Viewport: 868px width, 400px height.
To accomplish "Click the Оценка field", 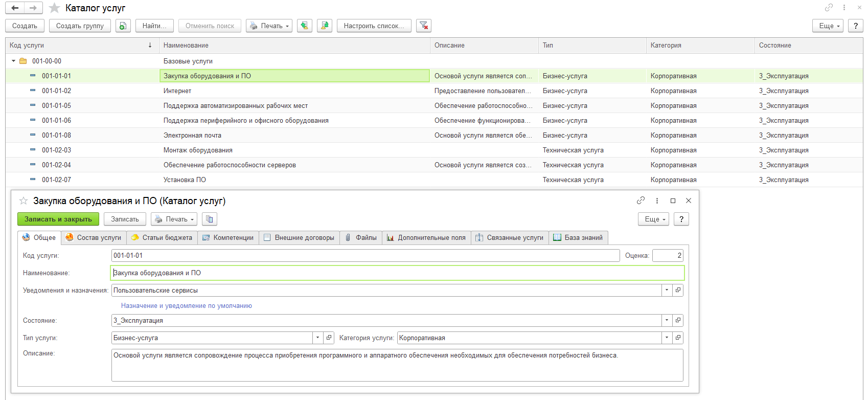I will coord(668,255).
